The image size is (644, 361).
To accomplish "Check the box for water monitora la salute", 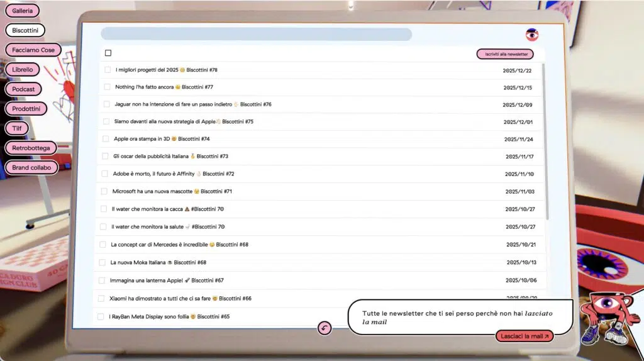I will point(104,226).
